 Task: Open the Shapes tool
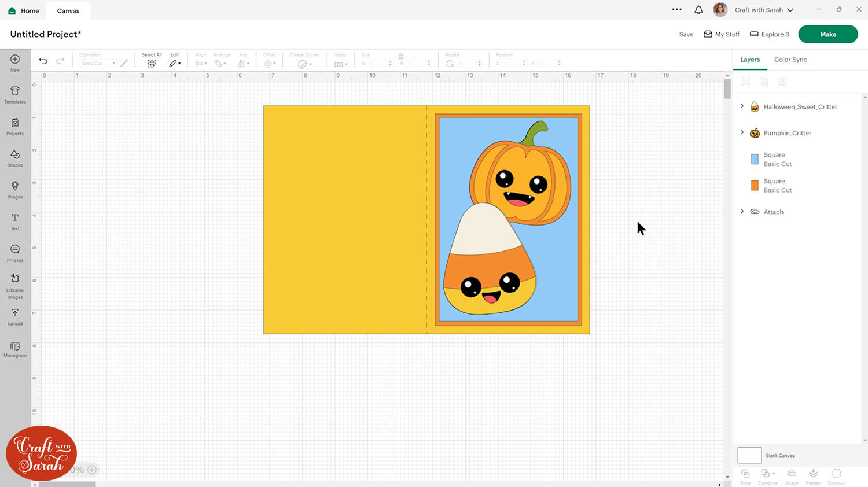click(15, 157)
